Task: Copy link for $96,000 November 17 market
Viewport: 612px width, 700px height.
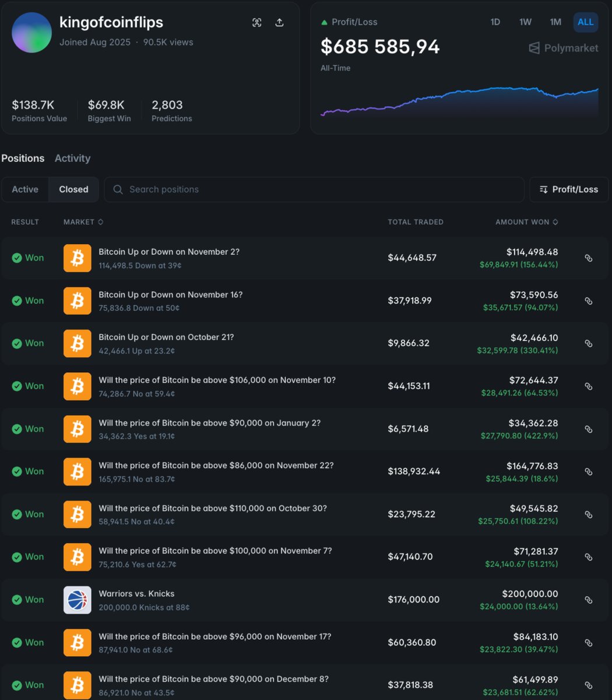Action: (589, 643)
